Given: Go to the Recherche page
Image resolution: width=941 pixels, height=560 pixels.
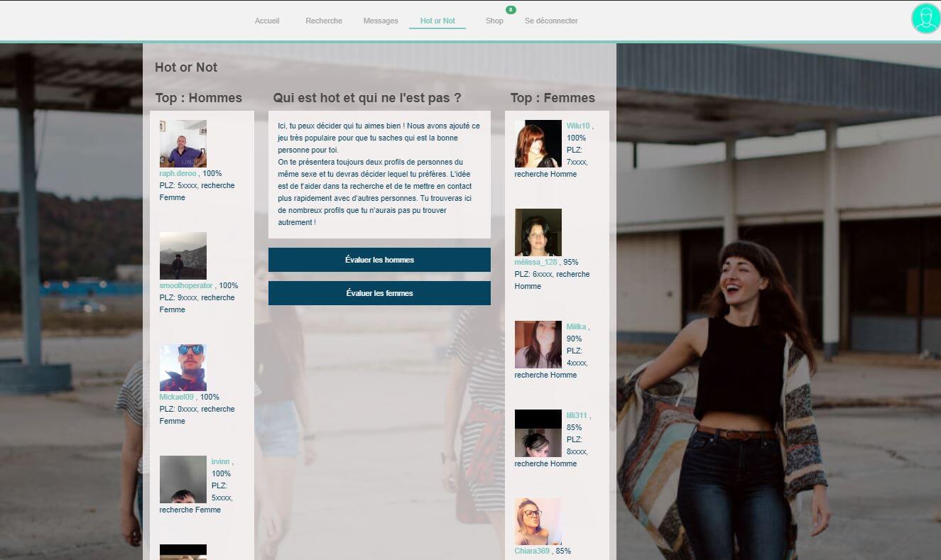Looking at the screenshot, I should 324,21.
